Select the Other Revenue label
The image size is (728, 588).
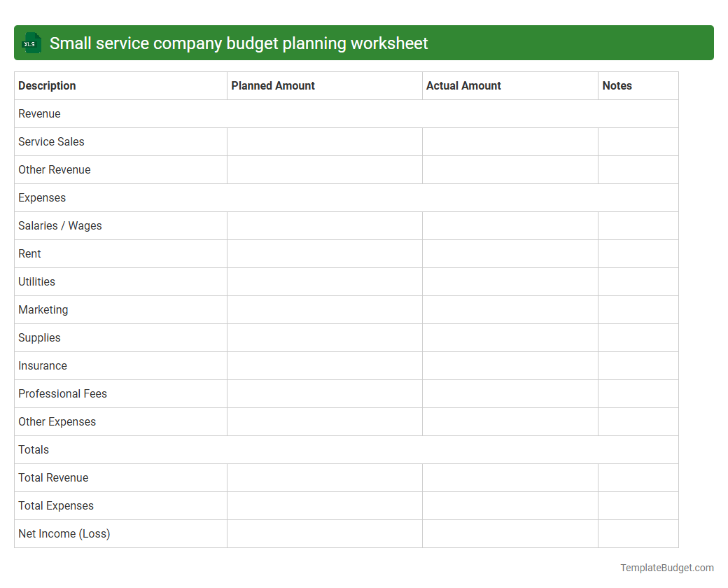click(55, 169)
